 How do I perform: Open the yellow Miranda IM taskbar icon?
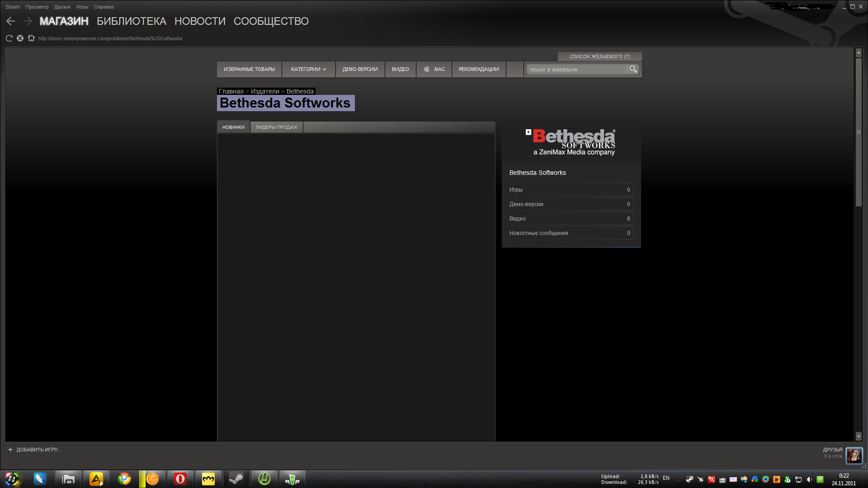[208, 479]
